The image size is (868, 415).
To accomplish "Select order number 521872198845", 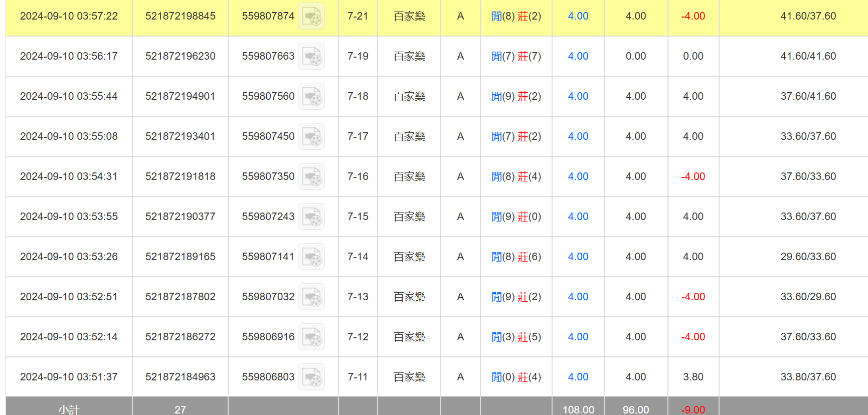I will pyautogui.click(x=180, y=16).
